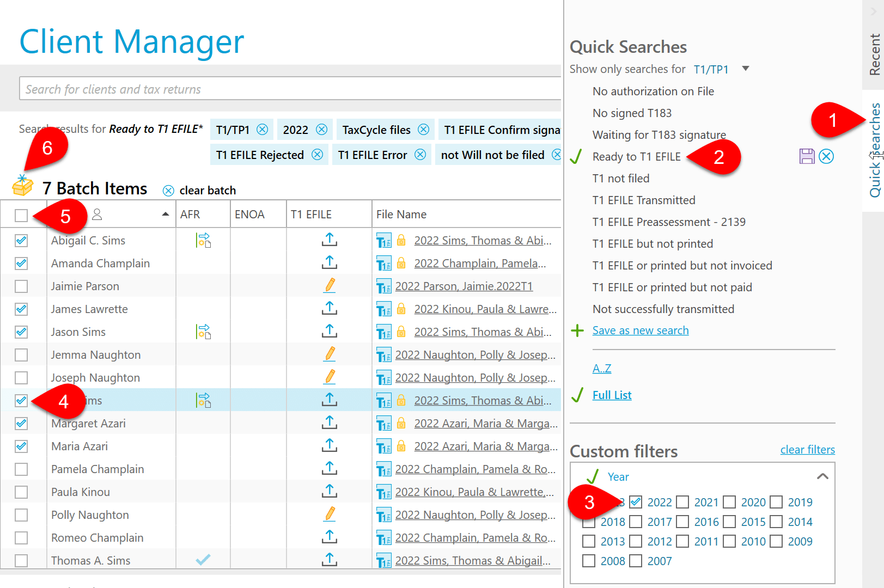The height and width of the screenshot is (588, 884).
Task: Remove the TaxCycle files filter chip
Action: (x=423, y=130)
